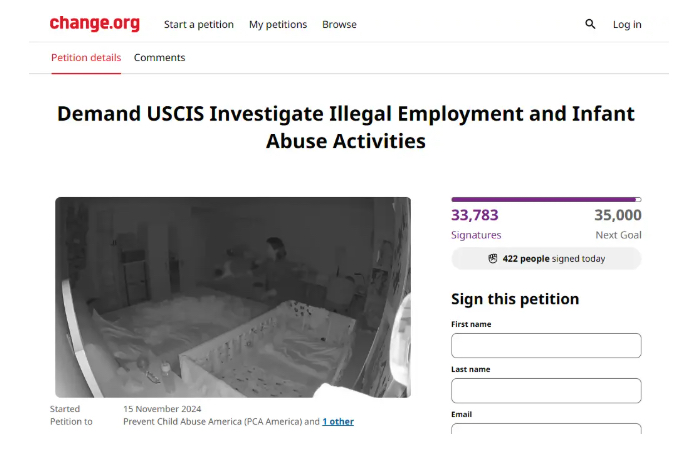Click Log in
This screenshot has width=674, height=451.
[x=627, y=25]
